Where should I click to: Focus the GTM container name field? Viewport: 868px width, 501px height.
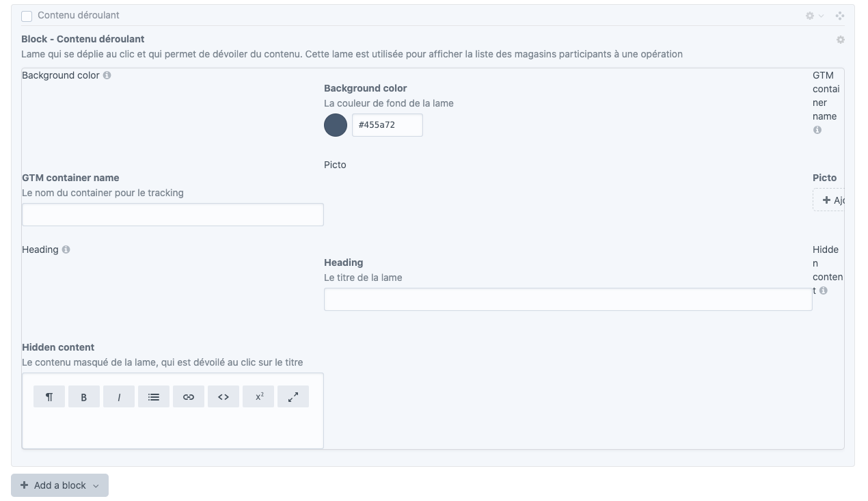click(172, 214)
